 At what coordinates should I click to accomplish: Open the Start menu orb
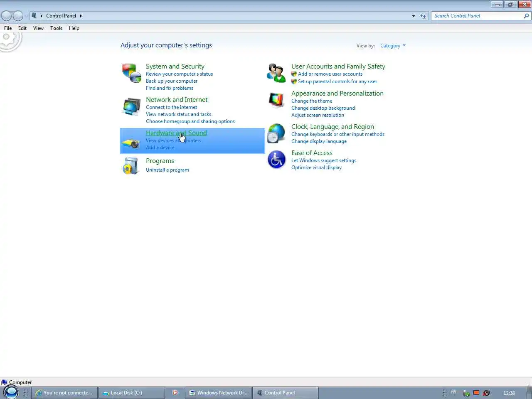[x=11, y=392]
